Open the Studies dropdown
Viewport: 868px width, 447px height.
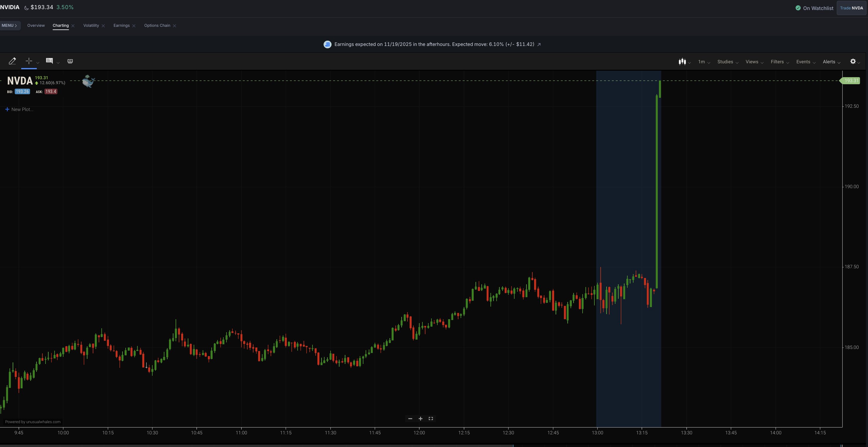[x=728, y=62]
